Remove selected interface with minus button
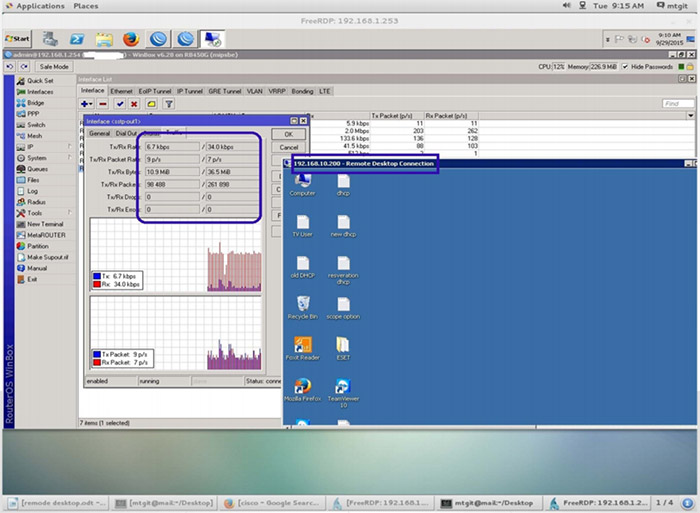 click(103, 104)
